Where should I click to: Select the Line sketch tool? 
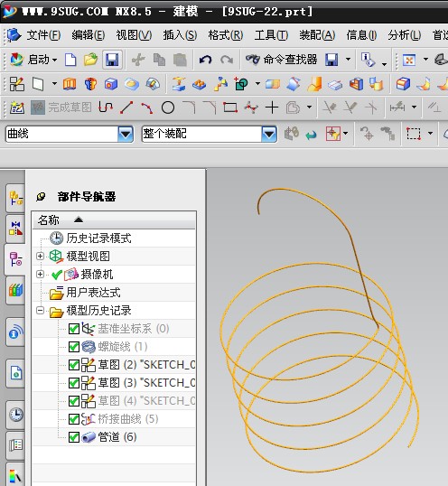(126, 107)
